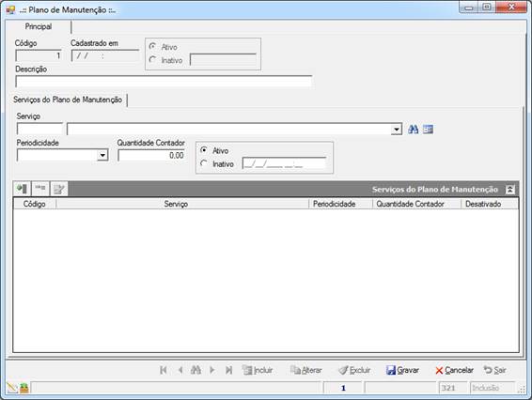Click the application icon in title bar

pos(10,9)
